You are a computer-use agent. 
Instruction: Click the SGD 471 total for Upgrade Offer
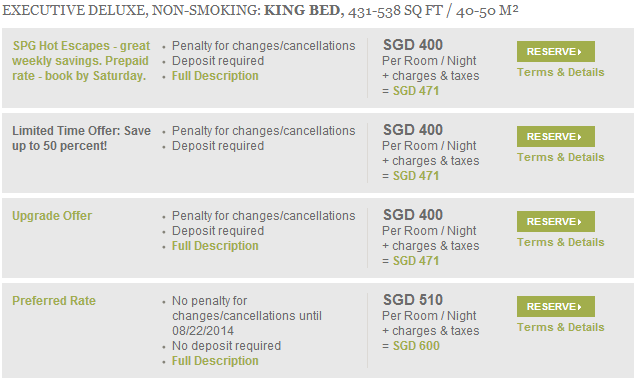[x=416, y=261]
